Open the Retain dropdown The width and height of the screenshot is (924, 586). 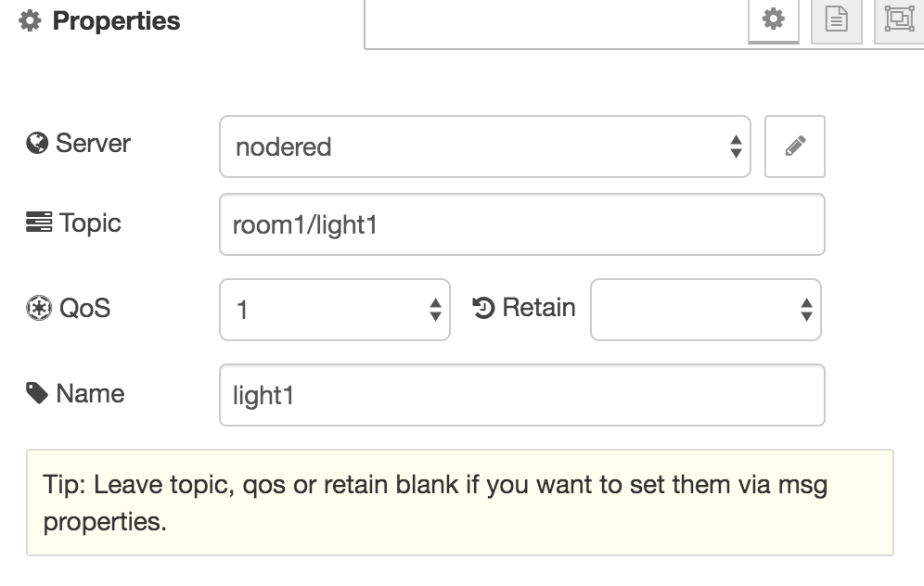click(706, 307)
